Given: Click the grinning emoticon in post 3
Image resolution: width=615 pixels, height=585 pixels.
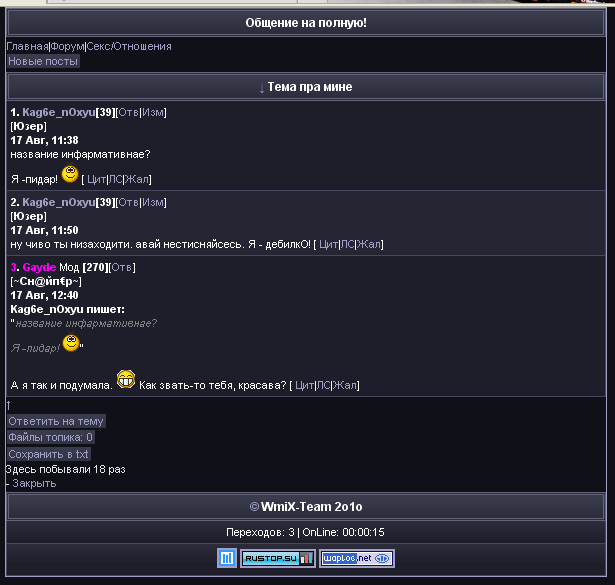Looking at the screenshot, I should [x=126, y=380].
